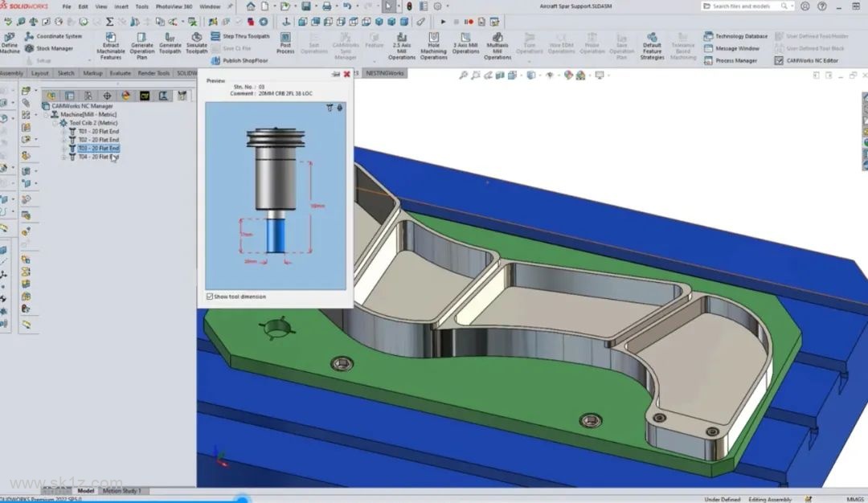Click the Print icon in title bar
The width and height of the screenshot is (868, 503).
click(326, 6)
